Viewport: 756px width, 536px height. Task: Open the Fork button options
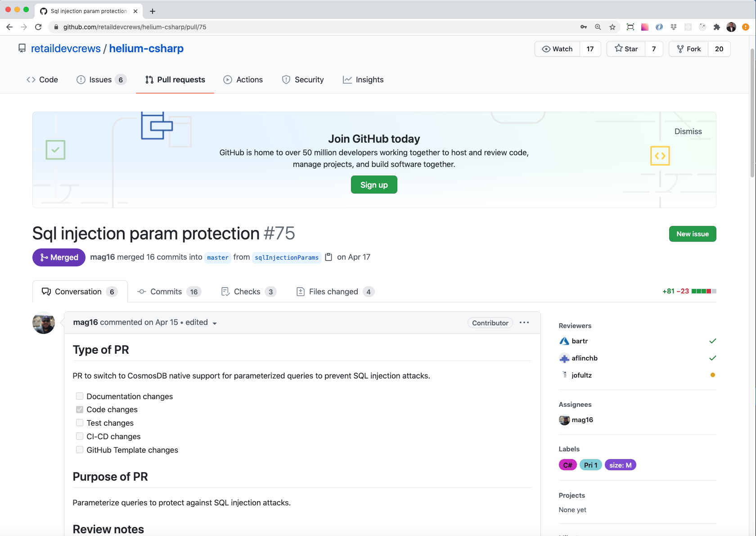[x=689, y=49]
